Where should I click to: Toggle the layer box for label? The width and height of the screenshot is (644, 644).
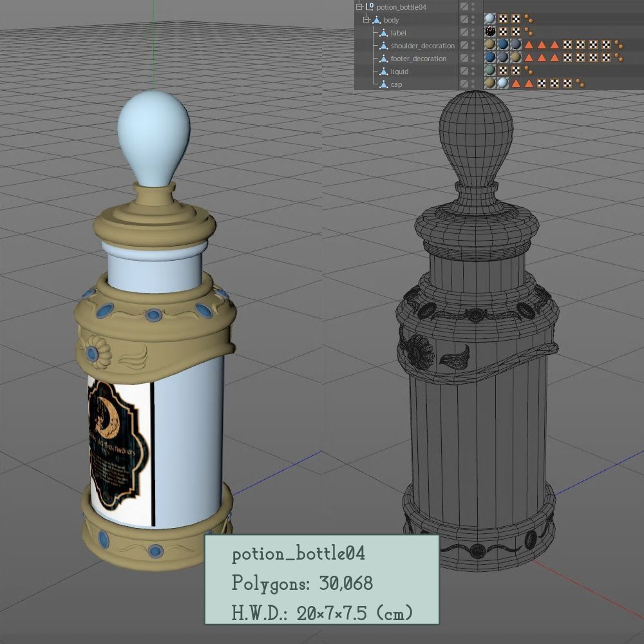point(464,32)
